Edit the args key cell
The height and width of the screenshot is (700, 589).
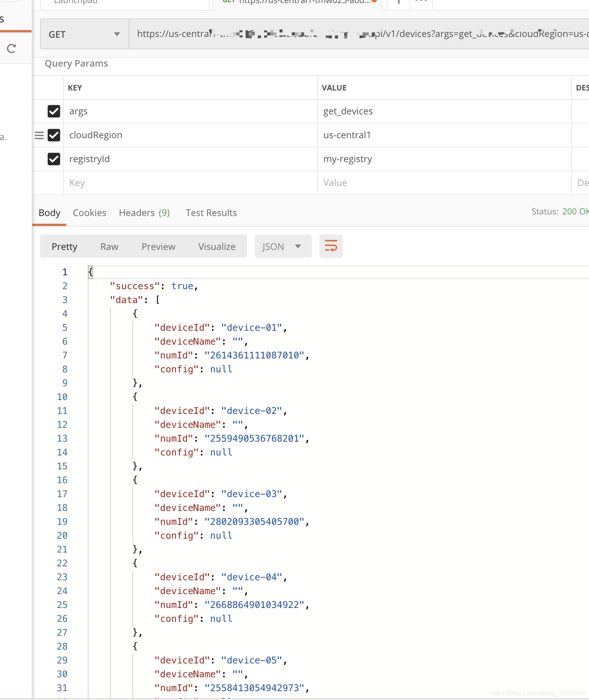pos(190,111)
